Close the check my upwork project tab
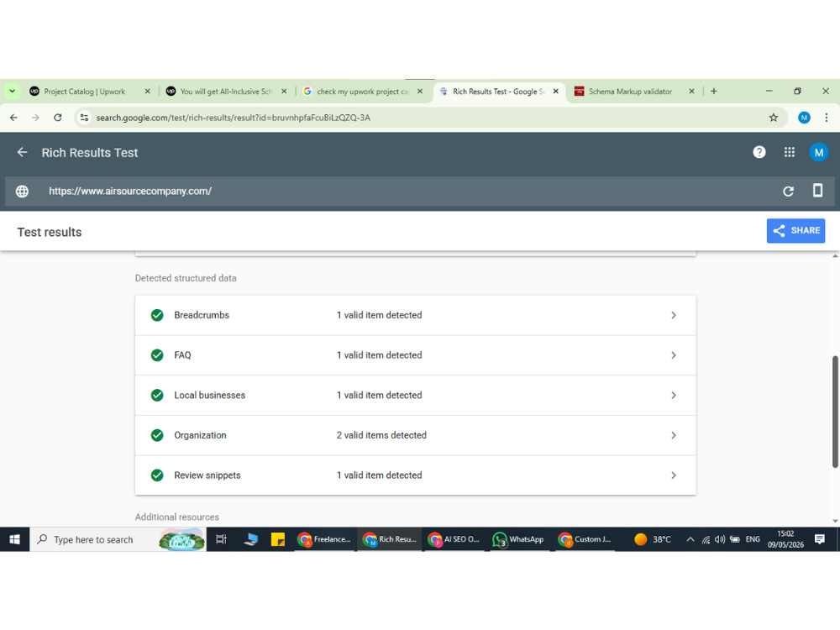 [420, 92]
